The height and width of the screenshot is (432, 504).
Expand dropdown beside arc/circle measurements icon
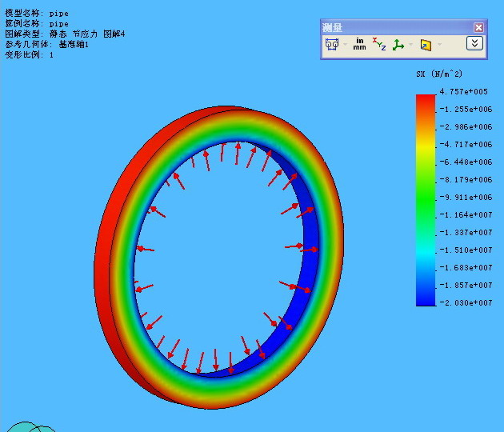(345, 44)
